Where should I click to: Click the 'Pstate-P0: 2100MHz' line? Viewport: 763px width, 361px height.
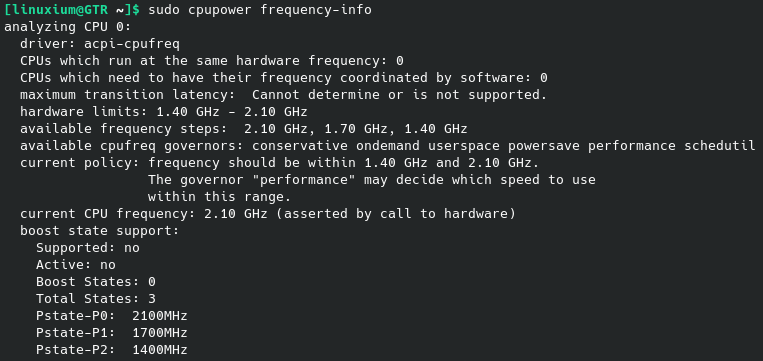(112, 316)
